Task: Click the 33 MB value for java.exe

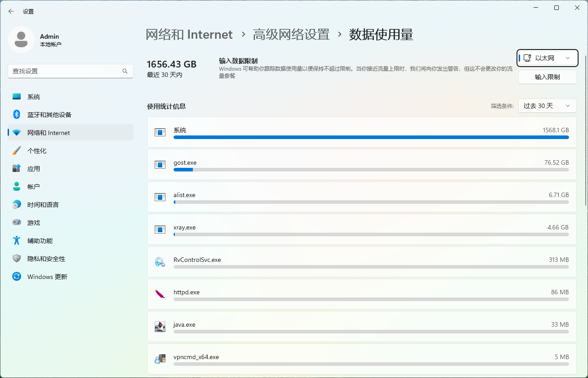Action: pyautogui.click(x=560, y=324)
